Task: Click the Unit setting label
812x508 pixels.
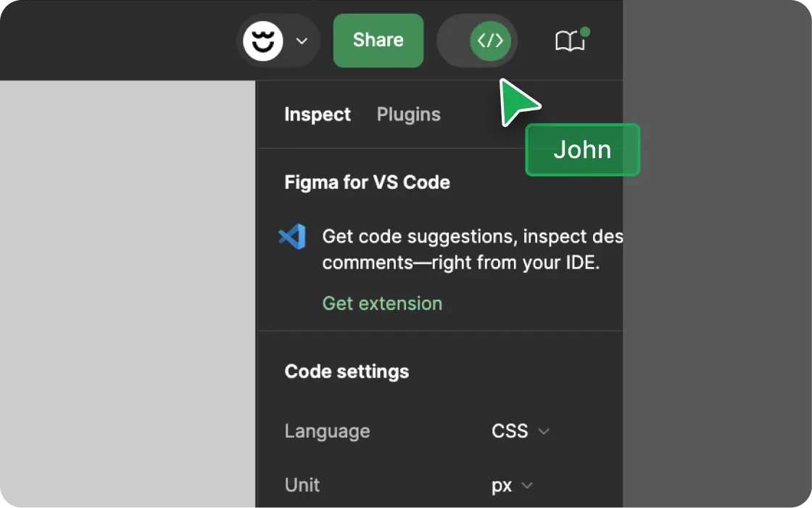Action: pyautogui.click(x=302, y=486)
